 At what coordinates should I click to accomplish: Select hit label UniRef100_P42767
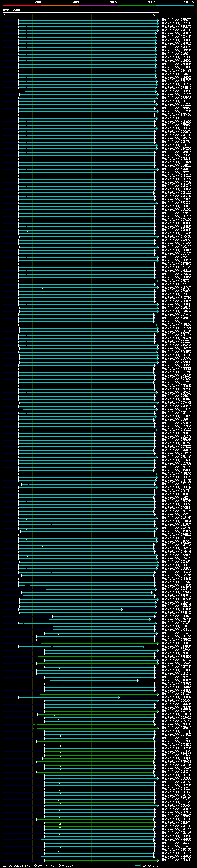(x=177, y=660)
